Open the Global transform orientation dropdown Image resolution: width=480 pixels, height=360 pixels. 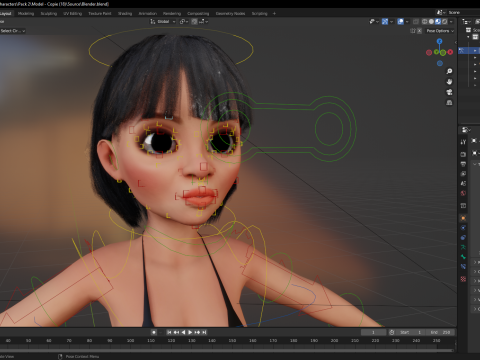163,21
